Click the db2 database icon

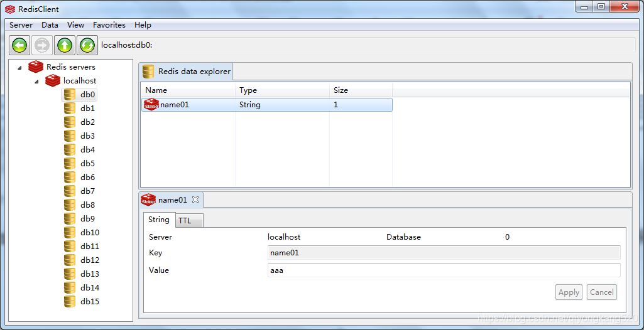point(70,122)
